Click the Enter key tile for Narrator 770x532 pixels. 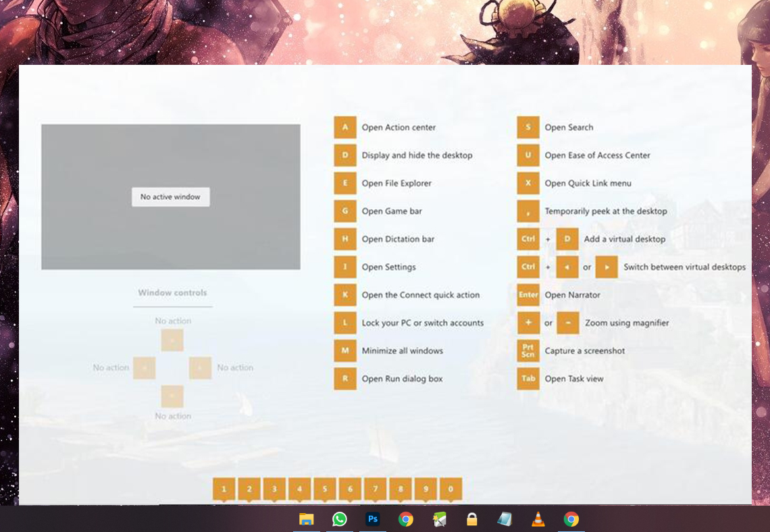(x=528, y=295)
